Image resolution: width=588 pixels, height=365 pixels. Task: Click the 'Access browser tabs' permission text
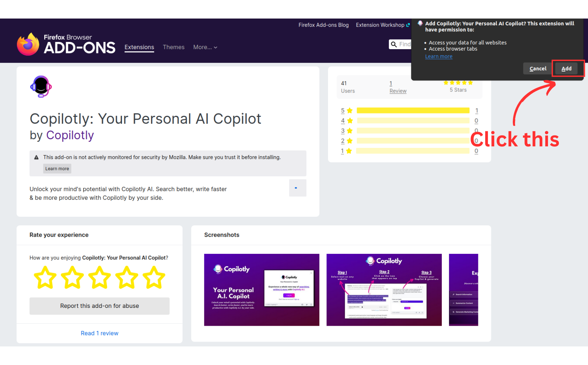[x=453, y=49]
